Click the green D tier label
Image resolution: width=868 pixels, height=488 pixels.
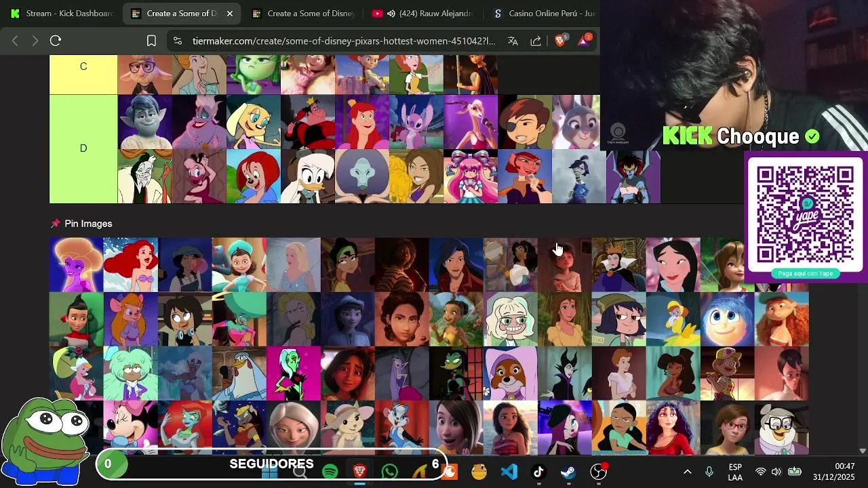click(x=83, y=148)
